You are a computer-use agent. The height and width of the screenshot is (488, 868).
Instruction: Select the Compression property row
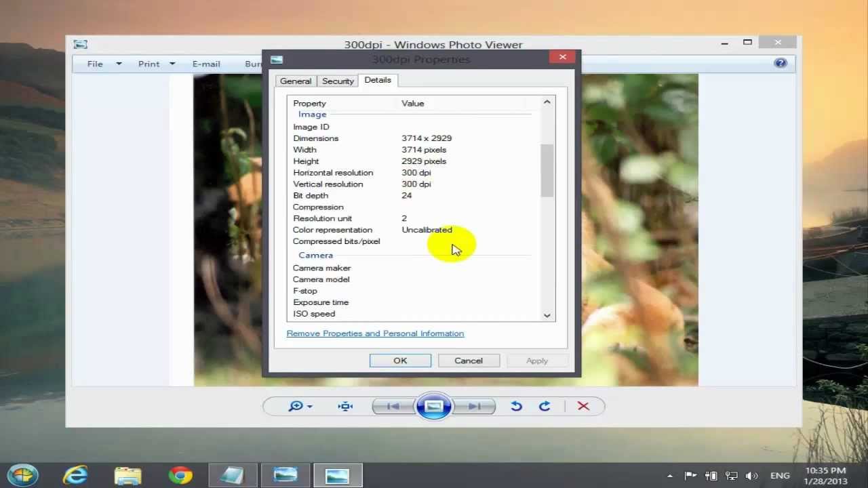[x=413, y=207]
